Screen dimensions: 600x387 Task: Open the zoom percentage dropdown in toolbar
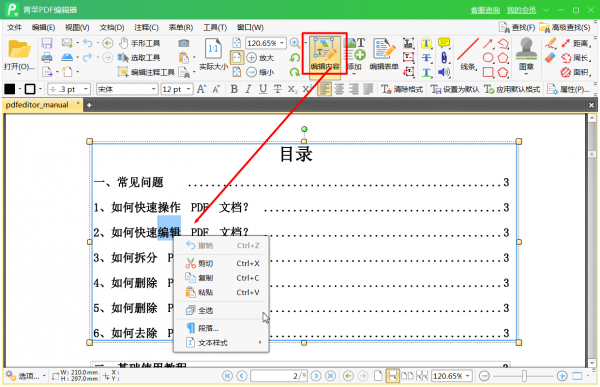point(282,43)
